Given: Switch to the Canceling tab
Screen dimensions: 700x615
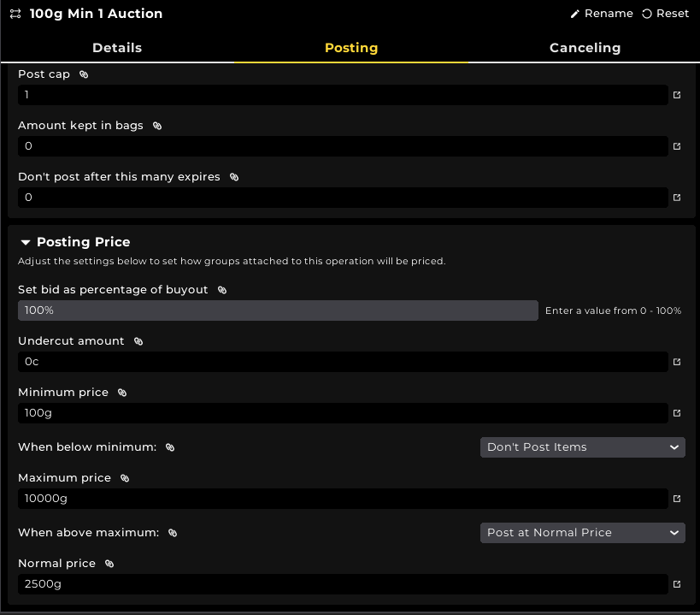Looking at the screenshot, I should (585, 48).
